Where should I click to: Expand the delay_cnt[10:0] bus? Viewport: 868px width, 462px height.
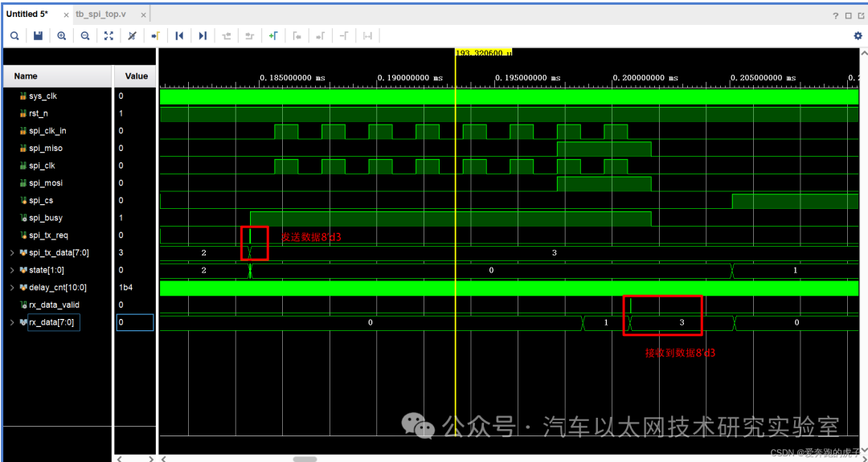point(13,288)
